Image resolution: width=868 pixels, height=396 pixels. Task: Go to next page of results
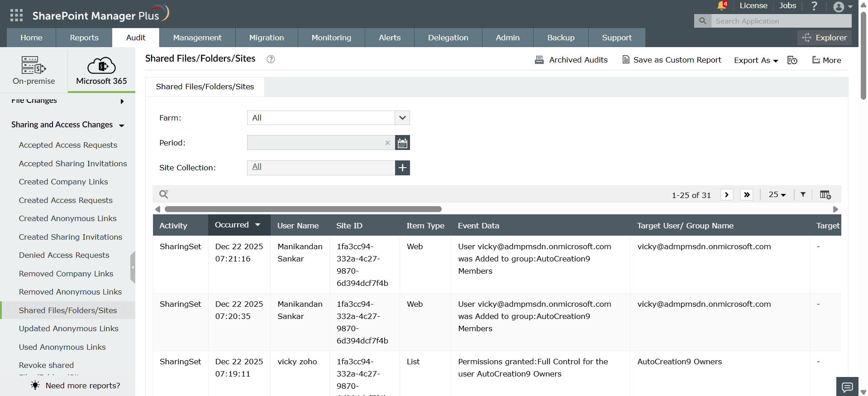pos(727,195)
